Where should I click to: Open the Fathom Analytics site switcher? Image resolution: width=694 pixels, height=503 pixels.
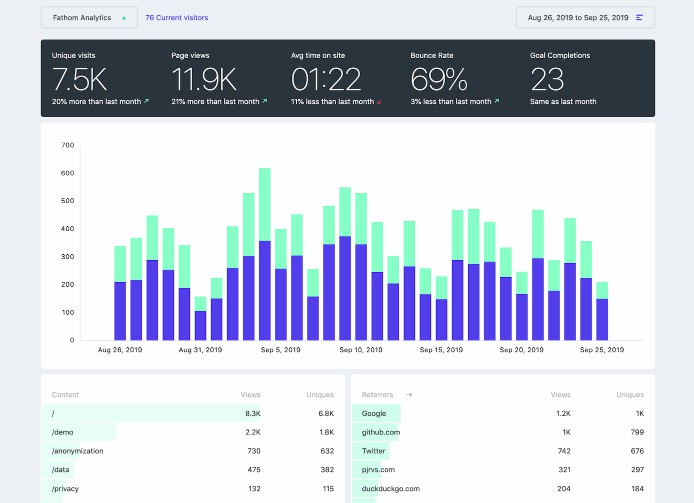(88, 18)
